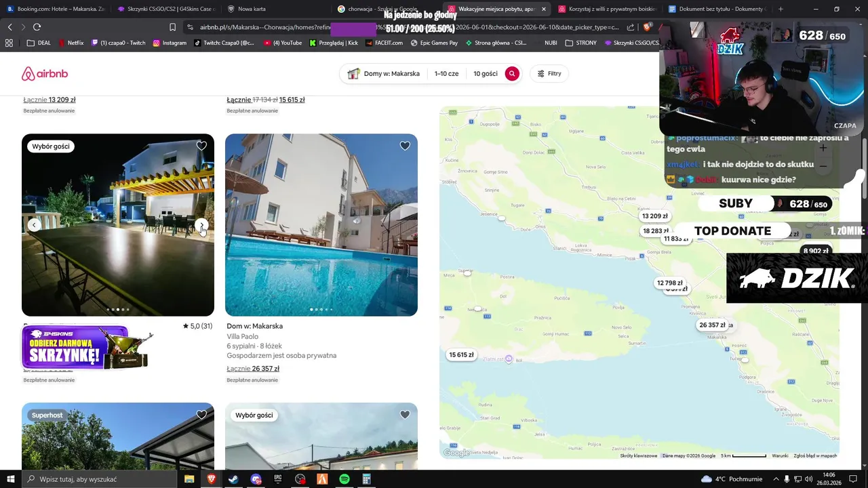Click the Łącznie 13 209 zł price
This screenshot has width=868, height=488.
click(x=50, y=100)
